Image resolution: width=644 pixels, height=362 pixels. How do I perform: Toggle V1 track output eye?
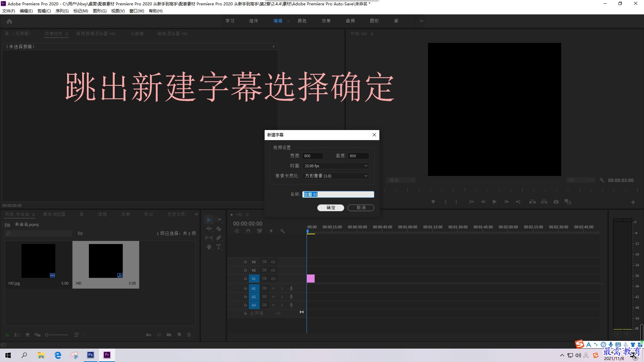(273, 279)
